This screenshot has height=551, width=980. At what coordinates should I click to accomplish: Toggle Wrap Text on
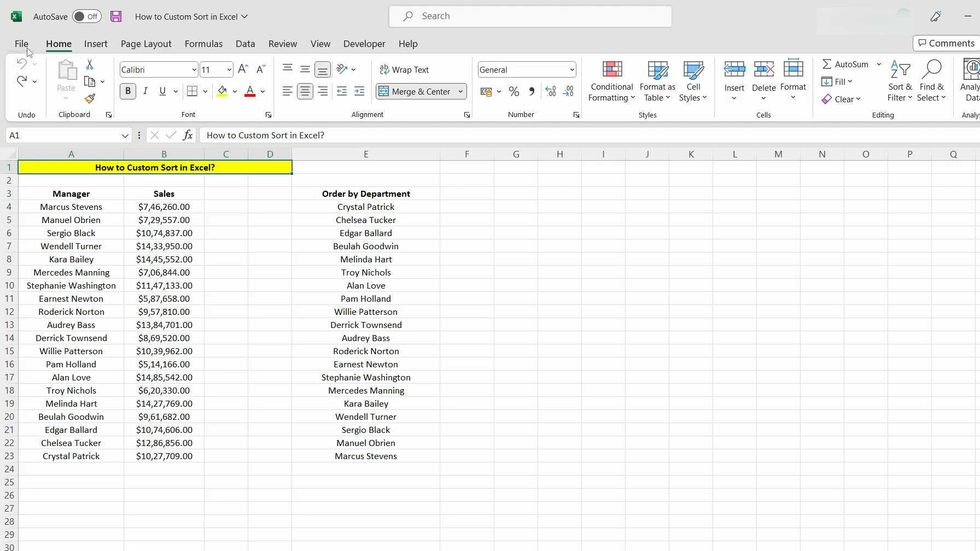(405, 69)
